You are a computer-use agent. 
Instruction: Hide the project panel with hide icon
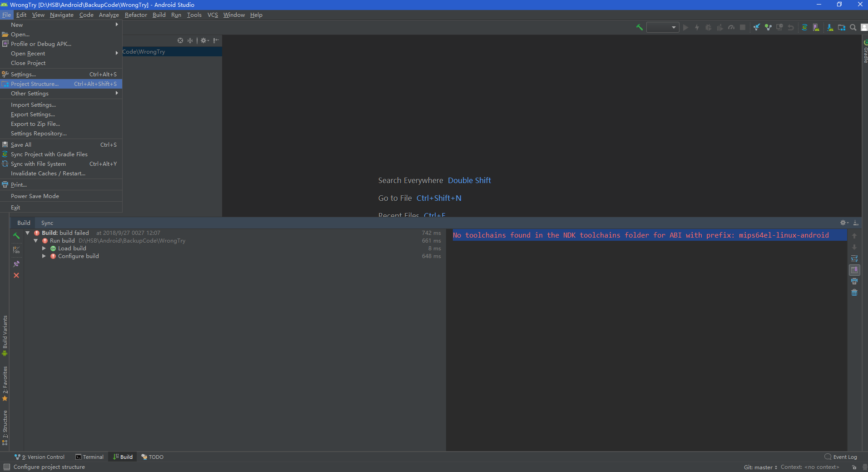216,40
